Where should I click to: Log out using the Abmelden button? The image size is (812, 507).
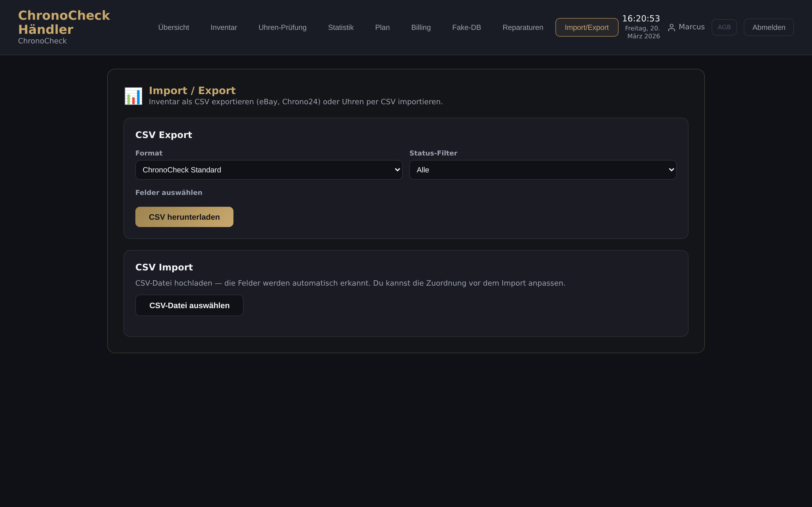(x=768, y=27)
